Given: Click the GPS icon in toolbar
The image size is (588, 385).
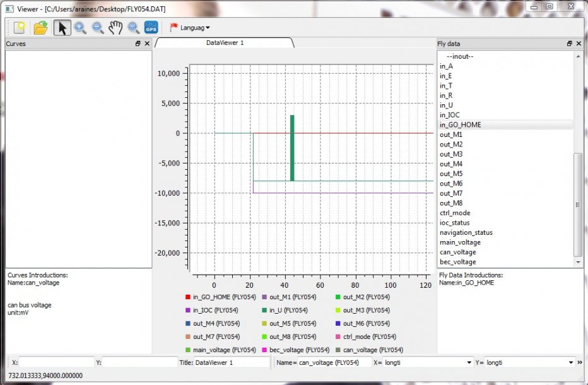Looking at the screenshot, I should (151, 27).
